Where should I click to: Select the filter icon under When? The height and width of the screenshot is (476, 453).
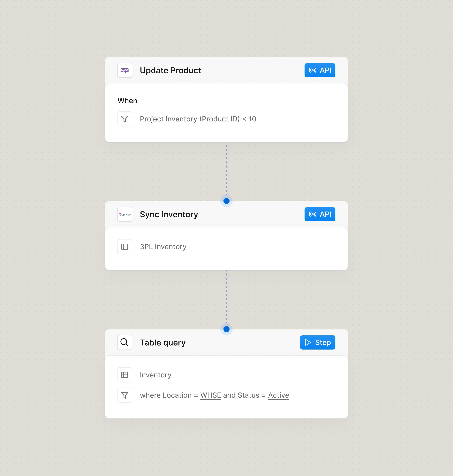point(125,119)
